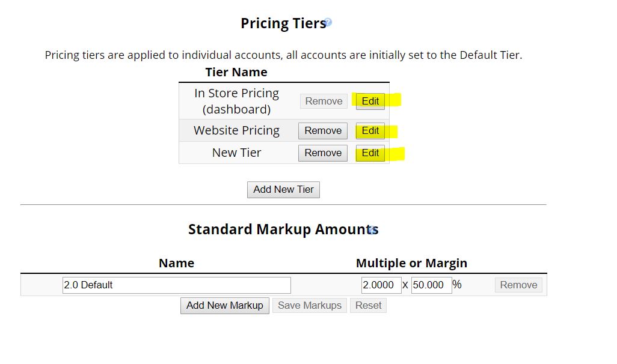The width and height of the screenshot is (617, 364).
Task: Add a new pricing tier
Action: (283, 189)
